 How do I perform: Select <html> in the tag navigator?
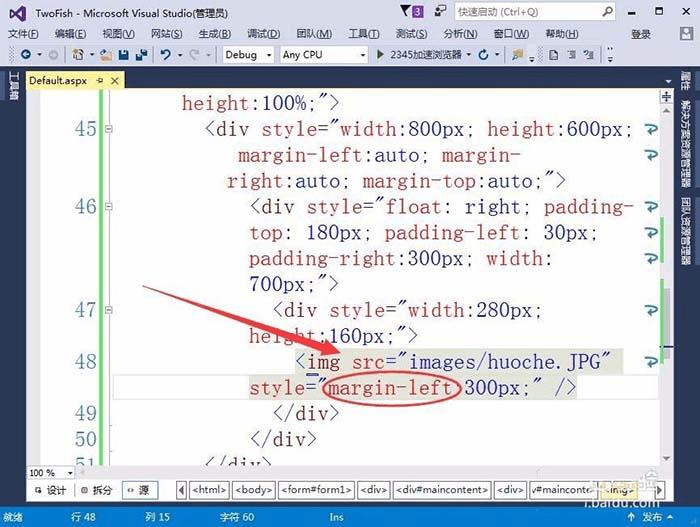coord(209,490)
